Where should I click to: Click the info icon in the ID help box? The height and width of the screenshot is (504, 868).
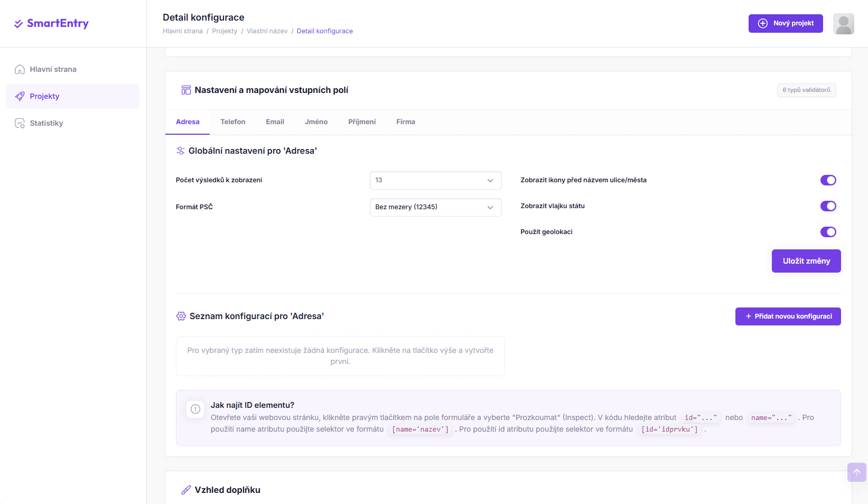(x=195, y=409)
